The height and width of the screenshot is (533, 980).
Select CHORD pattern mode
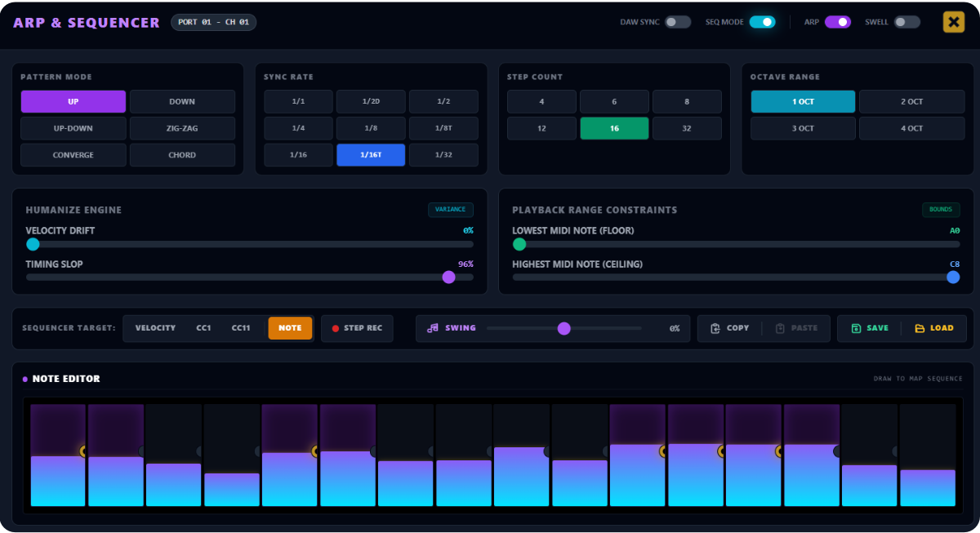click(x=182, y=155)
